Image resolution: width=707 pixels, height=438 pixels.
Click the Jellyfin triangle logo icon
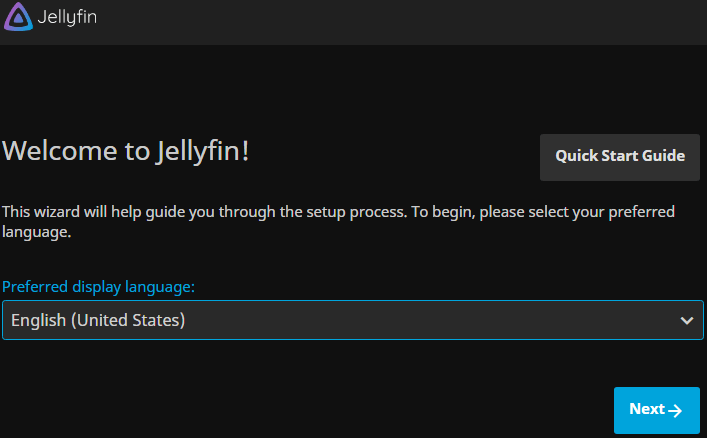tap(17, 18)
